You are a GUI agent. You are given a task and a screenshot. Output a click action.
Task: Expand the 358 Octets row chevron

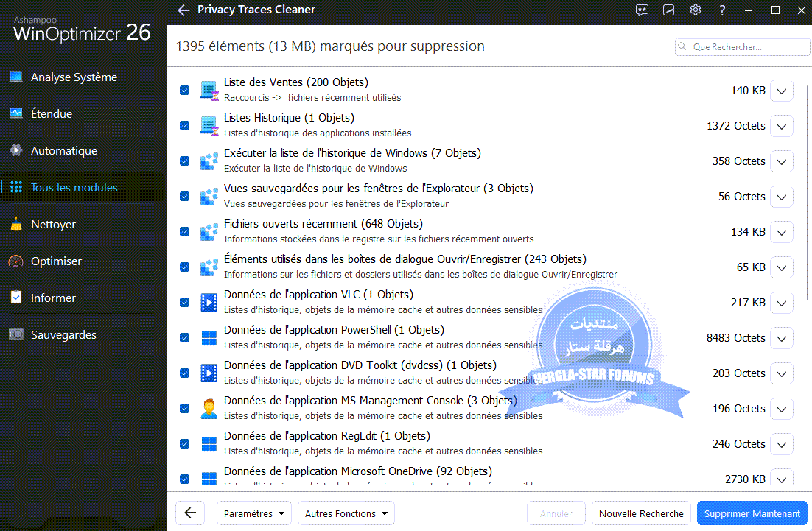click(782, 161)
